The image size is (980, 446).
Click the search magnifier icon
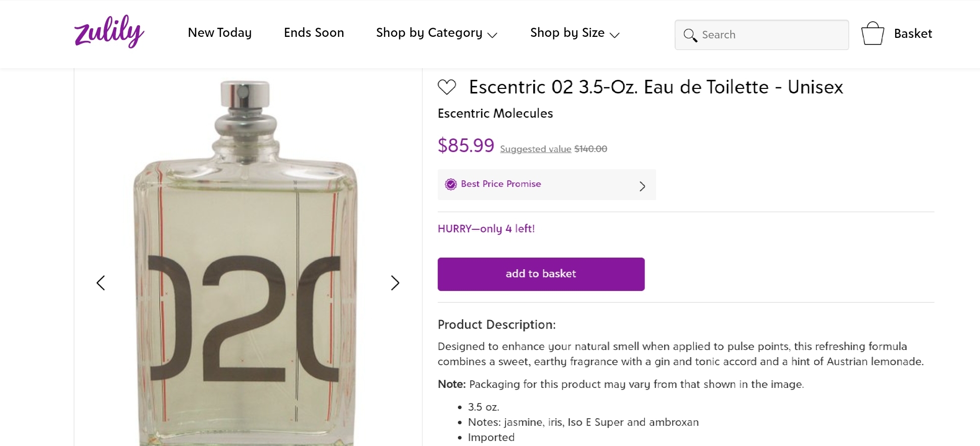(690, 35)
